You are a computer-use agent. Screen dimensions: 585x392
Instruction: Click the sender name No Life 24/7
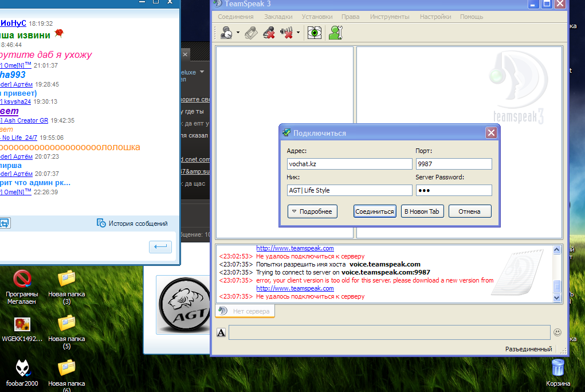(19, 138)
